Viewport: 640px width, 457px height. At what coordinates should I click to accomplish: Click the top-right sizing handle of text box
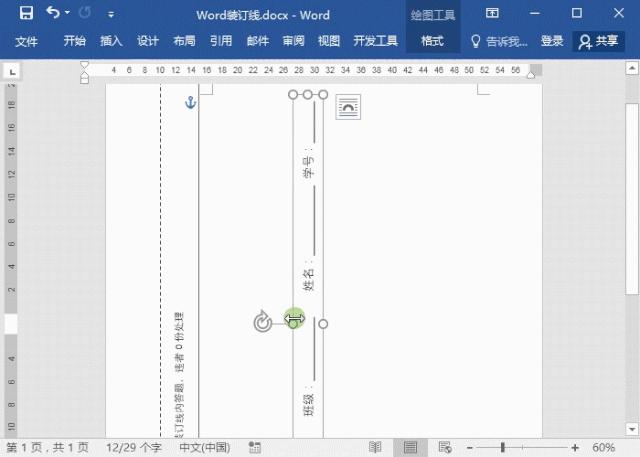323,95
